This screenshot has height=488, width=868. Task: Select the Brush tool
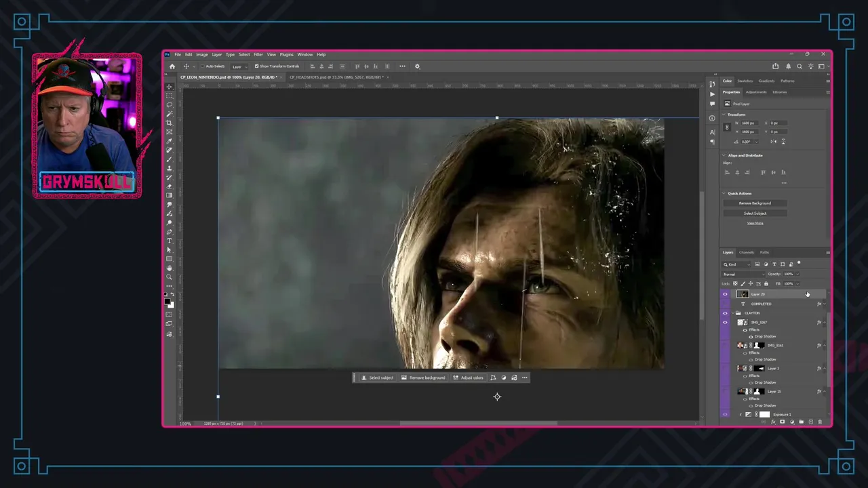click(170, 159)
